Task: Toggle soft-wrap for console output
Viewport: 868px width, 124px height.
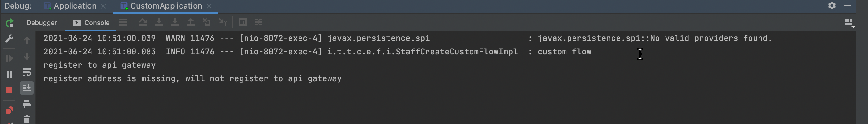Action: pos(27,72)
